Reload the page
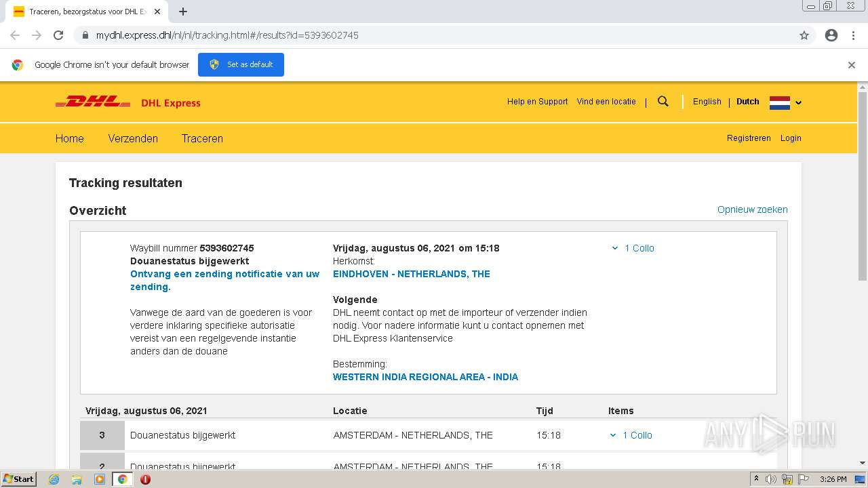Screen dimensions: 868x488 [58, 35]
